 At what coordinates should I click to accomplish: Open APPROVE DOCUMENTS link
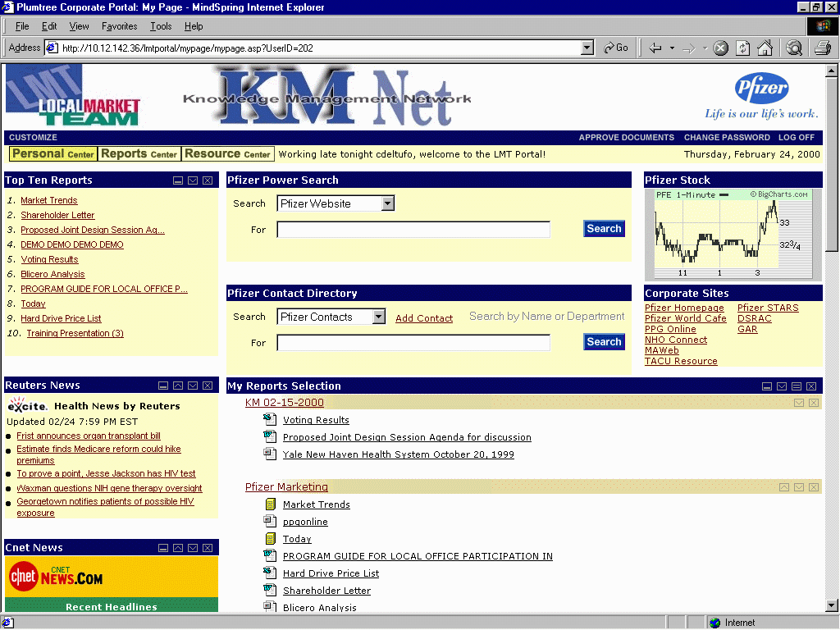tap(626, 138)
